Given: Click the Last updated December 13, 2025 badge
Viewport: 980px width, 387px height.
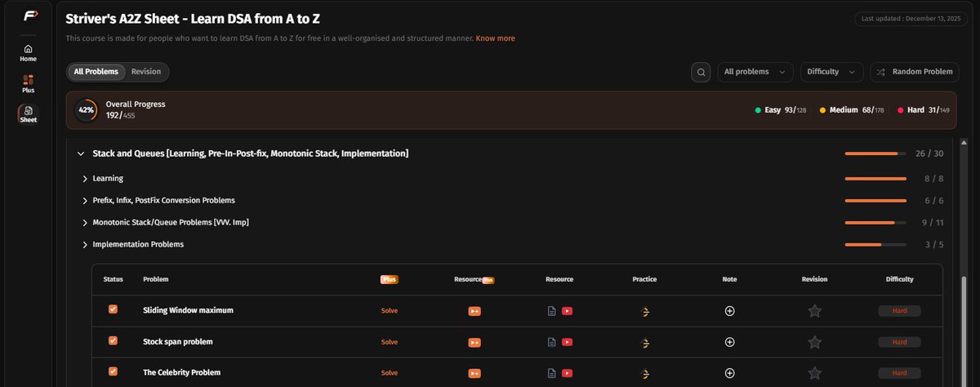Looking at the screenshot, I should [x=909, y=19].
